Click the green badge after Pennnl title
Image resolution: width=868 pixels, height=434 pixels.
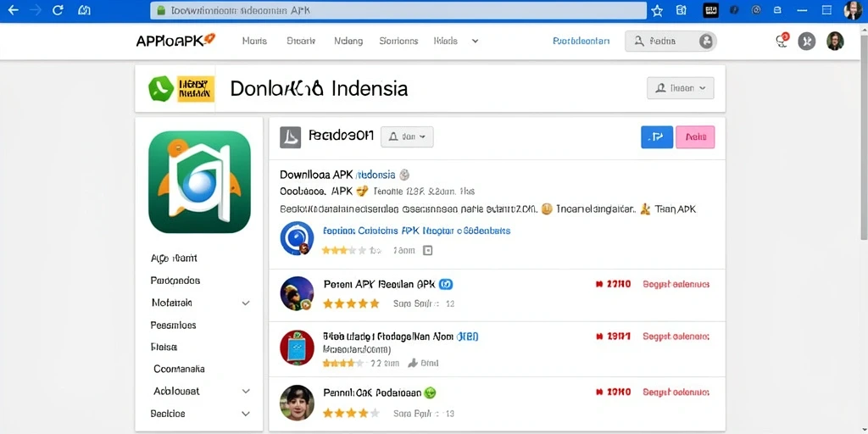click(x=430, y=393)
